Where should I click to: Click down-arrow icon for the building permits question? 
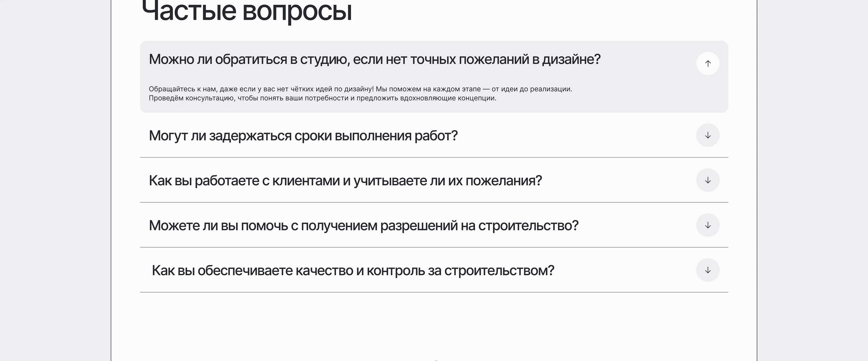(708, 225)
